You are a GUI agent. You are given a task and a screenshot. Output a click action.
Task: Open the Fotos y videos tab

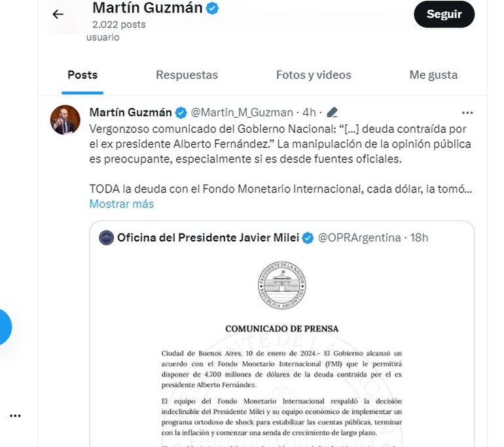point(314,75)
